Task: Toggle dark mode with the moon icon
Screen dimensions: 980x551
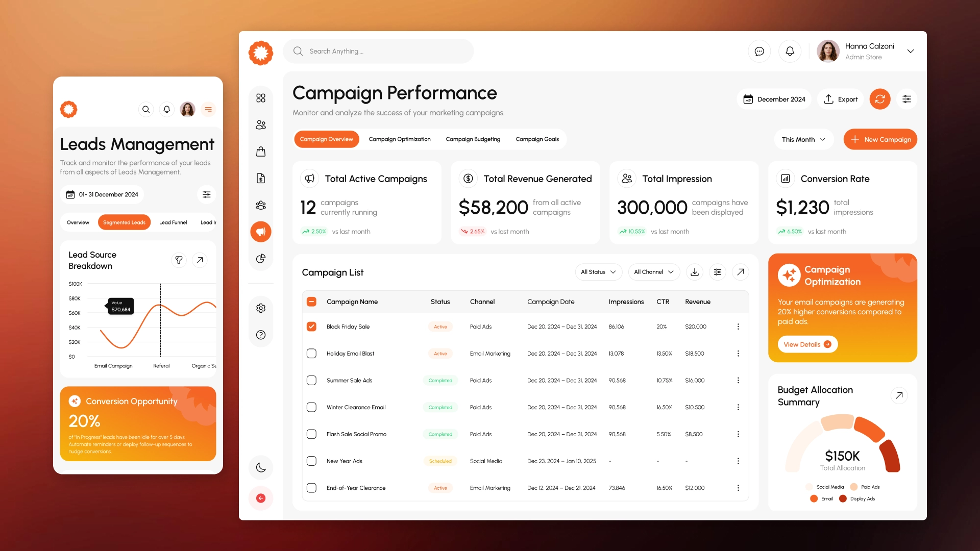Action: [261, 467]
